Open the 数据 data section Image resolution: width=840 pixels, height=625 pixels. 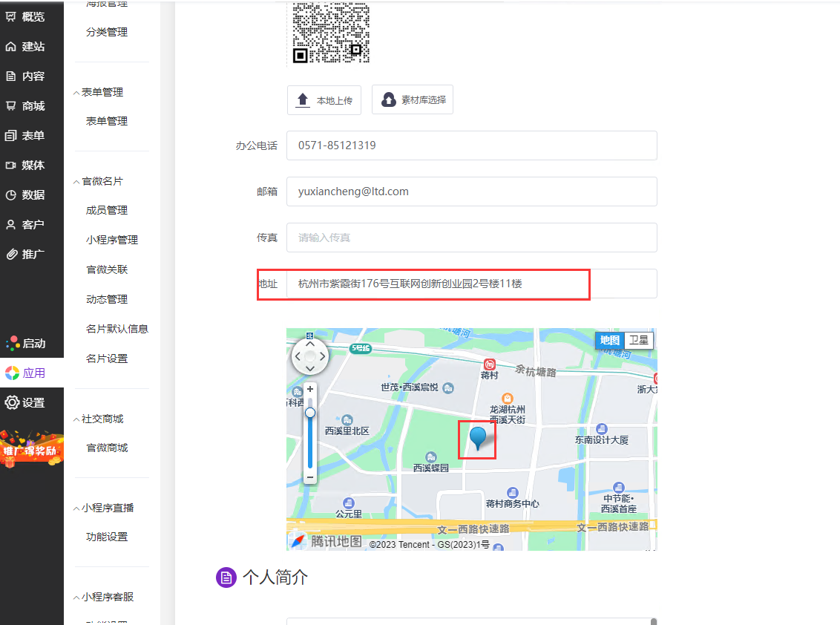coord(25,195)
